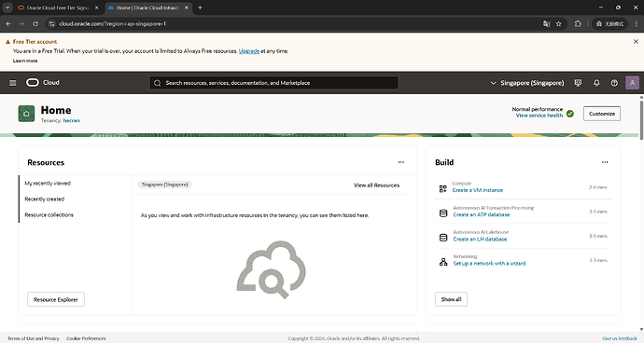Click the Compute VM instance icon
The width and height of the screenshot is (644, 343).
click(x=442, y=188)
